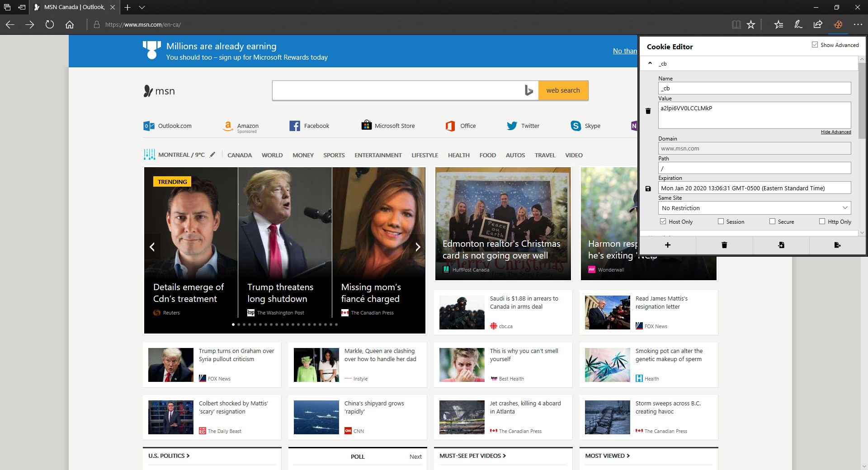
Task: Export cookies using the export icon
Action: tap(837, 245)
